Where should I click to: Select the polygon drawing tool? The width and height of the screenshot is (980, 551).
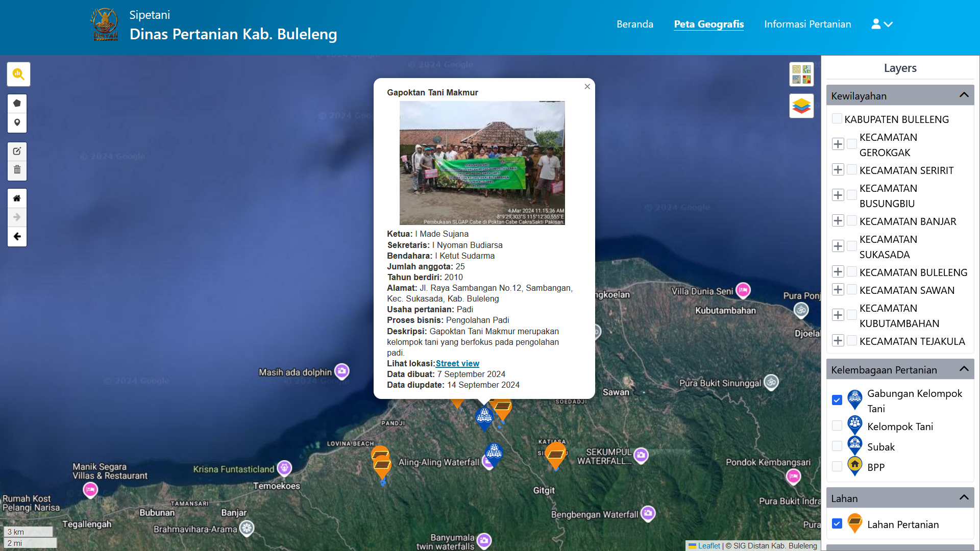tap(17, 103)
